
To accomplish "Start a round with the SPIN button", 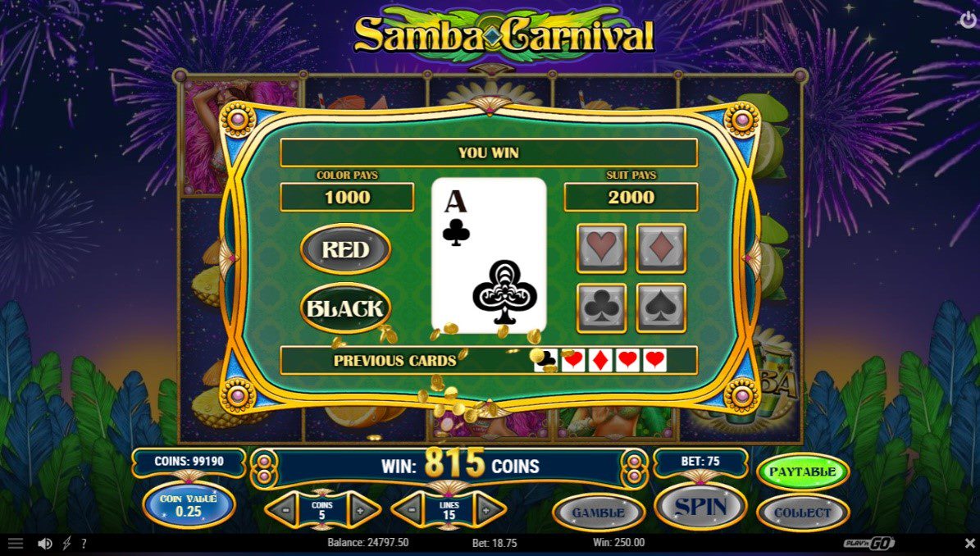I will 700,507.
